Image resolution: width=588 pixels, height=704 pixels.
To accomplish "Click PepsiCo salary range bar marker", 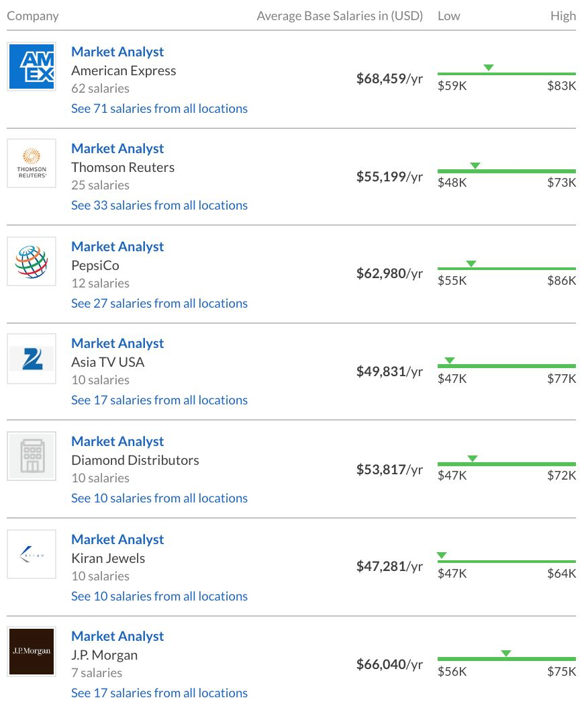I will click(x=471, y=264).
